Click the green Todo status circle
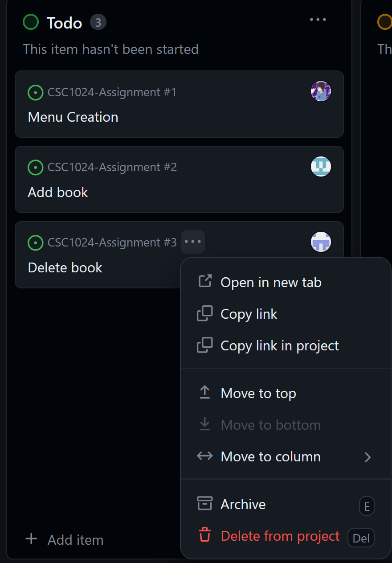392x563 pixels. tap(30, 22)
